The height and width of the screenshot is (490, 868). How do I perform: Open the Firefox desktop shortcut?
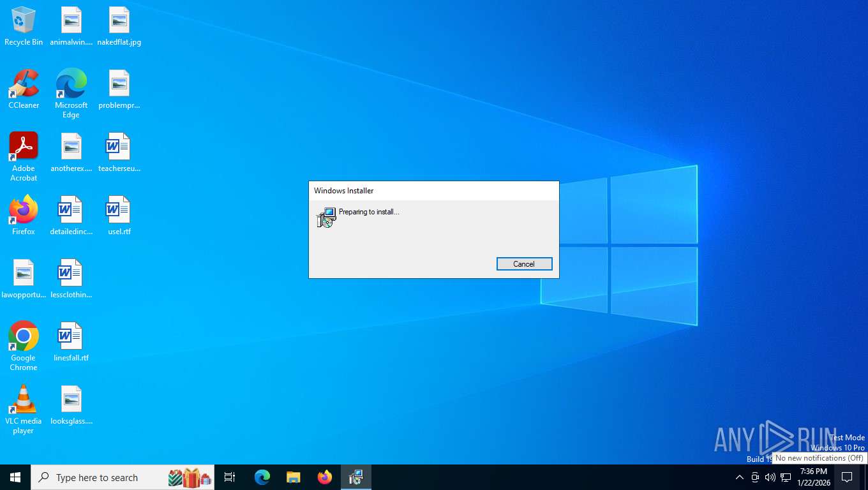tap(24, 216)
